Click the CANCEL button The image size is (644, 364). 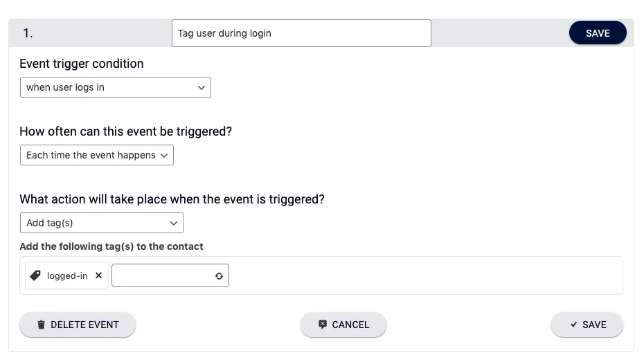coord(343,325)
